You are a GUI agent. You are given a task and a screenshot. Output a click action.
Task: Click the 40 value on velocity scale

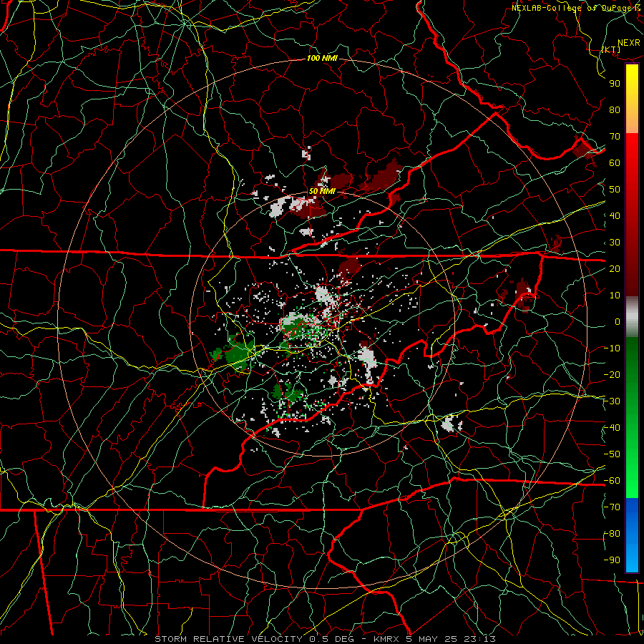click(x=615, y=215)
